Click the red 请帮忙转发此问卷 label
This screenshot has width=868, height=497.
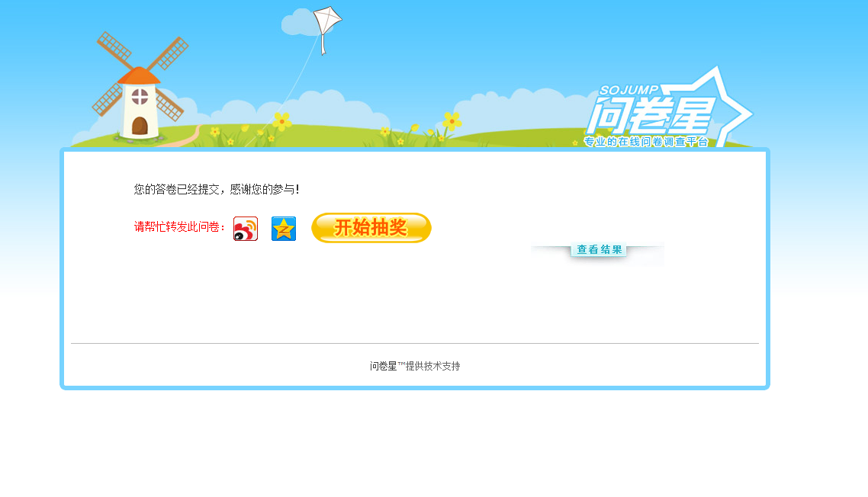[179, 226]
